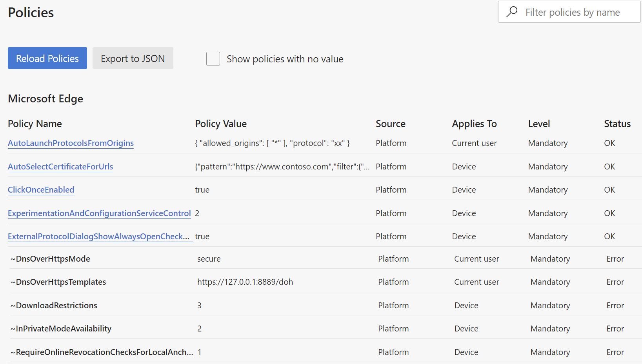Click the Status column header
The width and height of the screenshot is (642, 364).
[617, 124]
